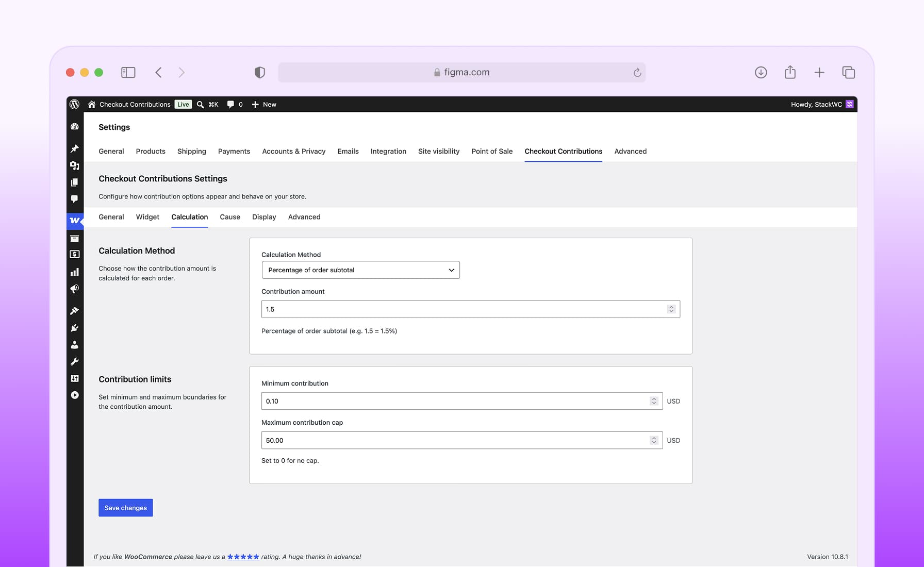The width and height of the screenshot is (924, 567).
Task: Switch to the Display sub-tab
Action: click(x=264, y=217)
